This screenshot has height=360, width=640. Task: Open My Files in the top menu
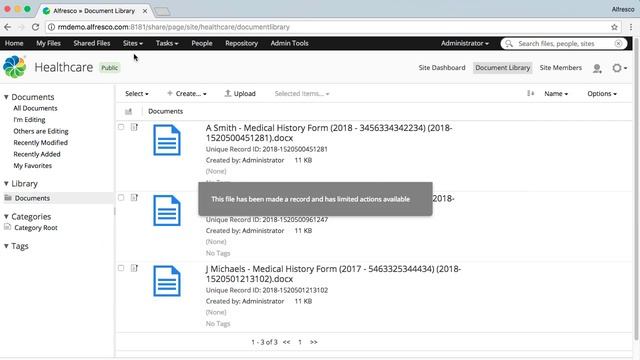tap(48, 43)
